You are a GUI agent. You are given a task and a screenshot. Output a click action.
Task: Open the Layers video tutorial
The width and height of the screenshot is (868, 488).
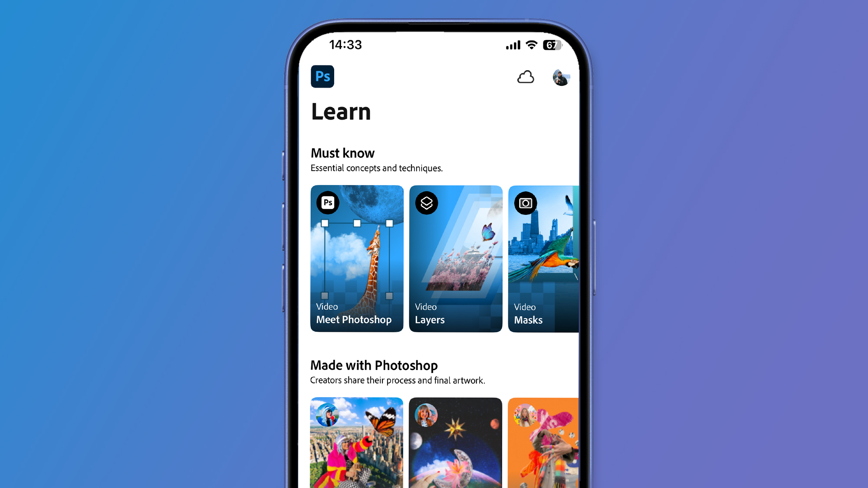[x=455, y=259]
